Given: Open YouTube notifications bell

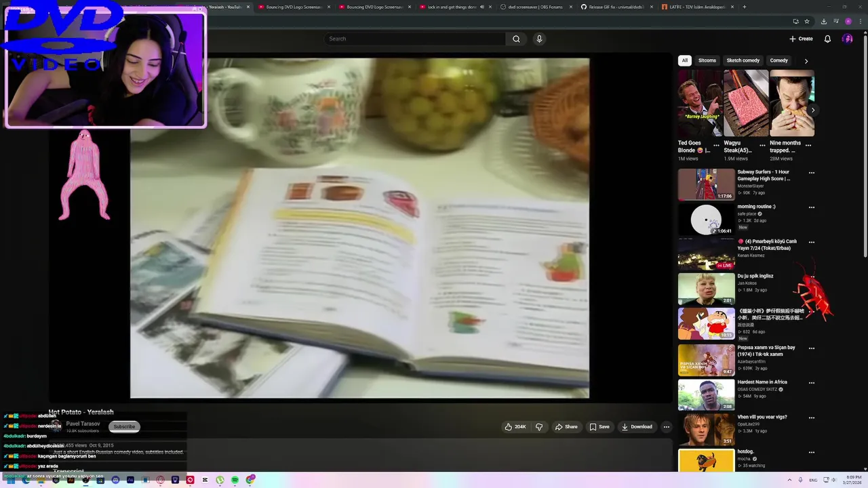Looking at the screenshot, I should (827, 39).
